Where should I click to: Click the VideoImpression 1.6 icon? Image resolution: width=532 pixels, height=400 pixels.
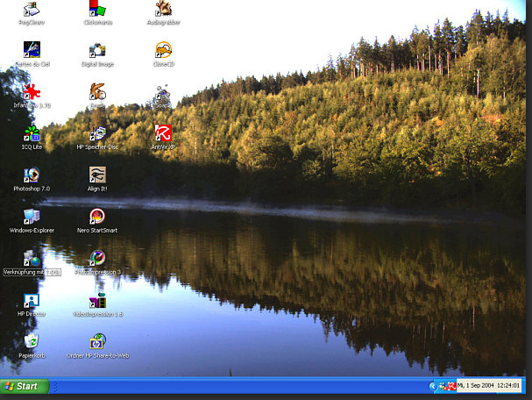pyautogui.click(x=97, y=300)
